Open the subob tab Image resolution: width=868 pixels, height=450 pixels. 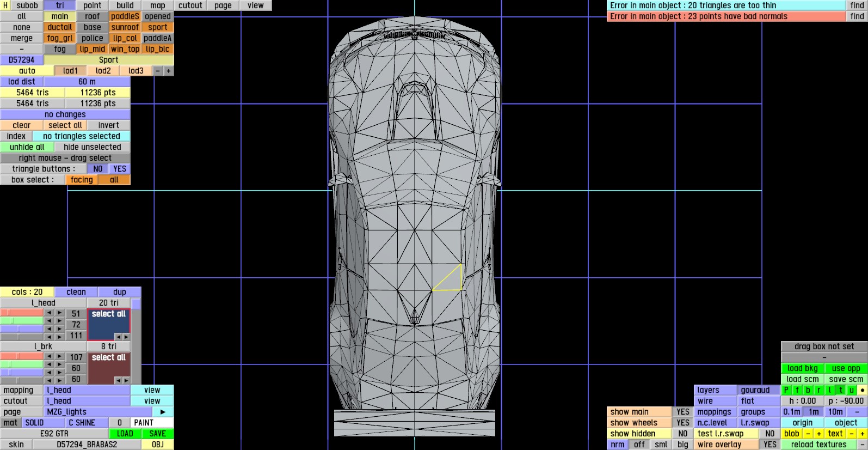27,5
